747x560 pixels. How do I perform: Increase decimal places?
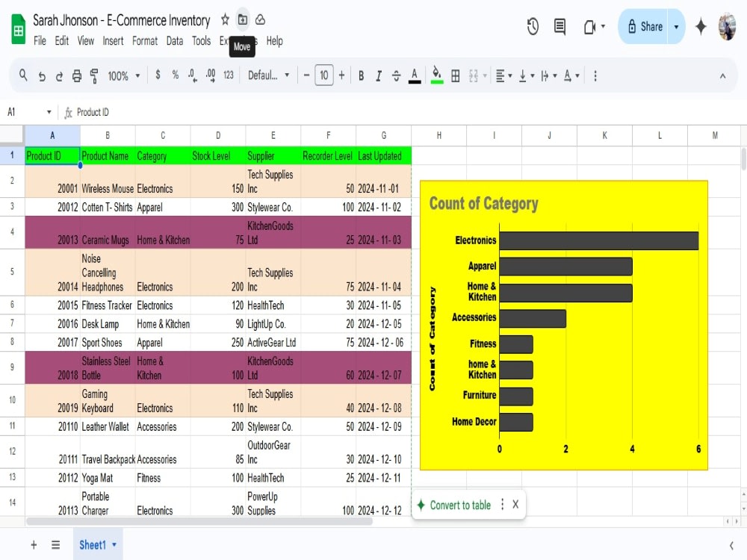(x=211, y=75)
